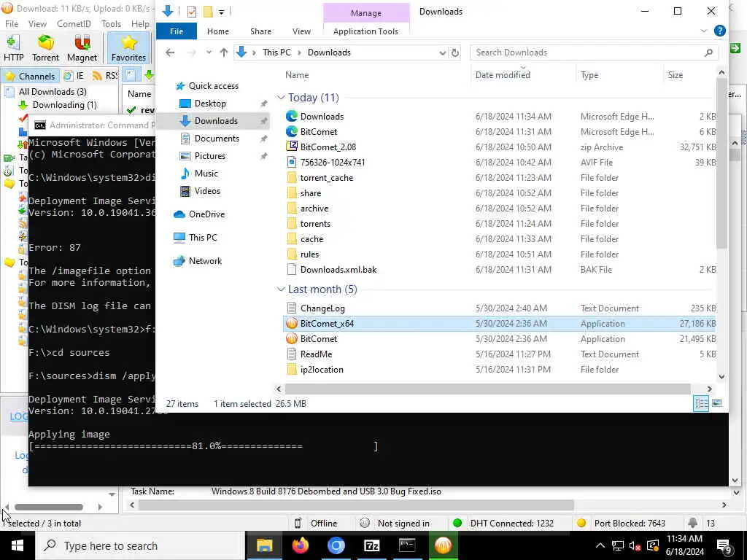747x560 pixels.
Task: Open the File tab in Explorer ribbon
Action: point(177,31)
